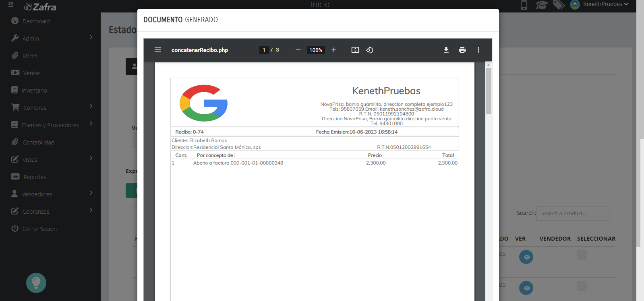The height and width of the screenshot is (301, 644).
Task: Click the 100% zoom level field
Action: [x=316, y=50]
